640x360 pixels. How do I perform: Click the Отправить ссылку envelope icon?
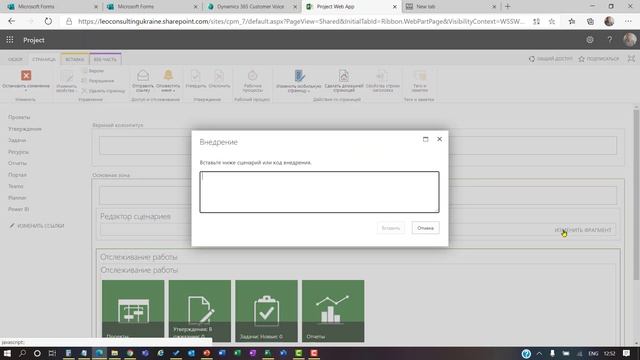(x=143, y=76)
